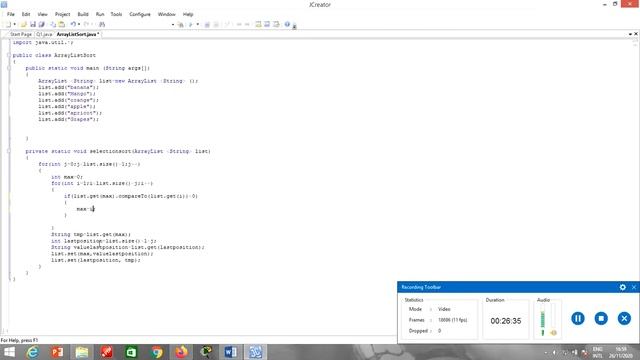Click the New file toolbar icon
This screenshot has height=360, width=640.
(8, 24)
